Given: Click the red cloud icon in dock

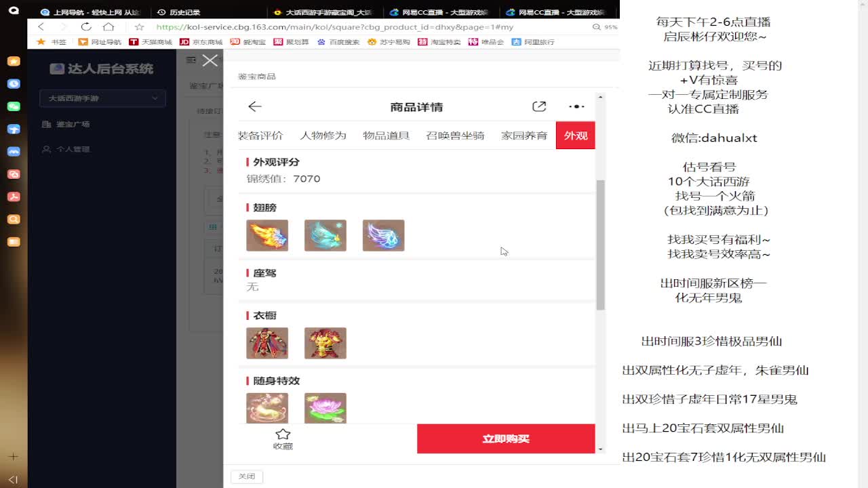Looking at the screenshot, I should 14,174.
